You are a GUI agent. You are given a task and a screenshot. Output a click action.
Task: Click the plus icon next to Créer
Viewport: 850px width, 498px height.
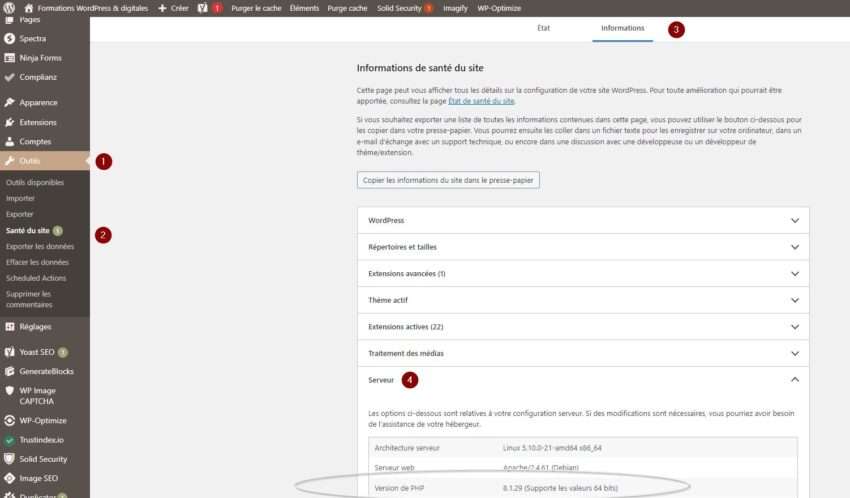pos(162,8)
